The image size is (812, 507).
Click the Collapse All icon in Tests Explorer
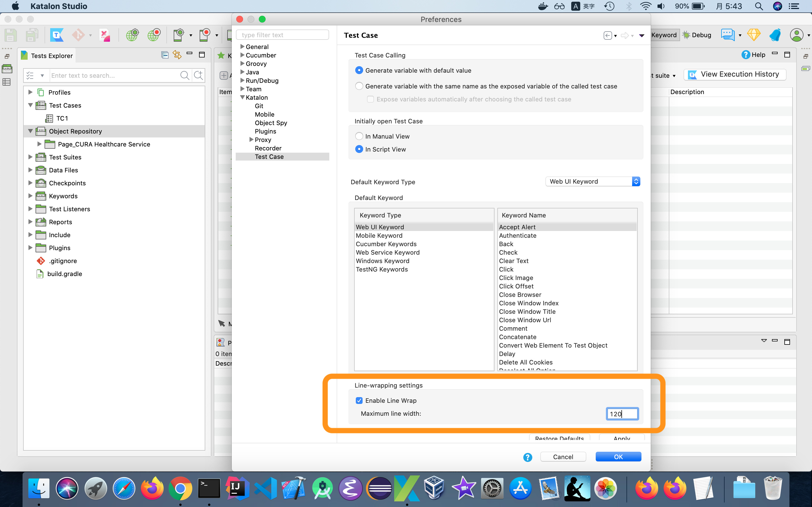(x=165, y=55)
